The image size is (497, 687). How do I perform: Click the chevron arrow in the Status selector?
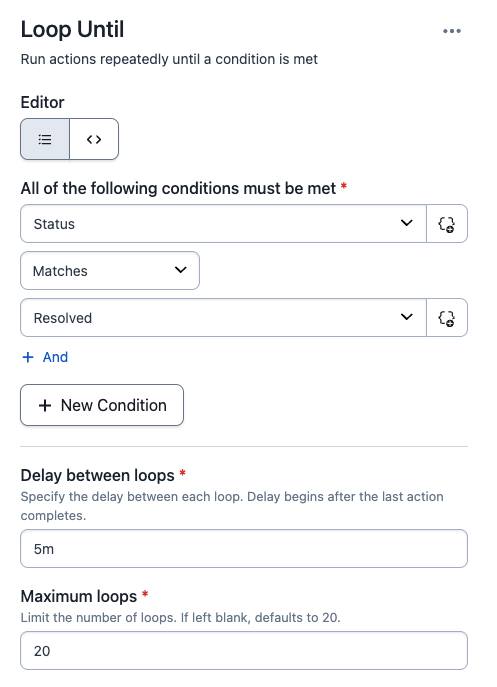tap(407, 223)
